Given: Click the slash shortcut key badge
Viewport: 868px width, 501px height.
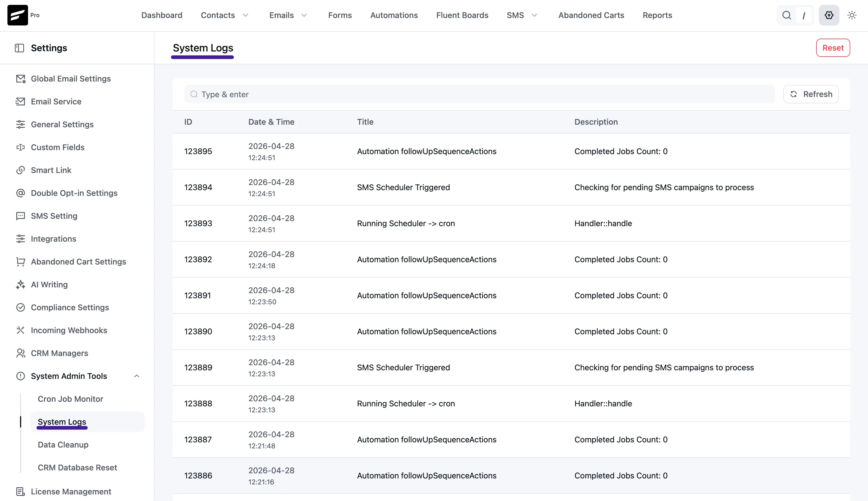Looking at the screenshot, I should tap(804, 15).
